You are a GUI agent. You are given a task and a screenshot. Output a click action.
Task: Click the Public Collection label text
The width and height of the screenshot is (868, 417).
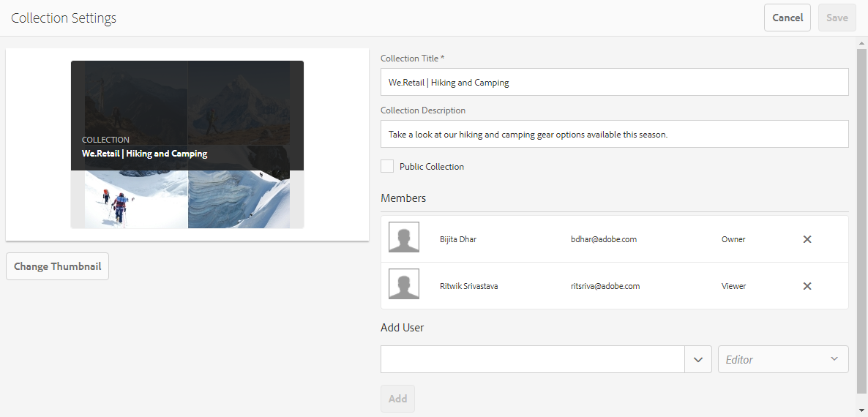coord(432,167)
